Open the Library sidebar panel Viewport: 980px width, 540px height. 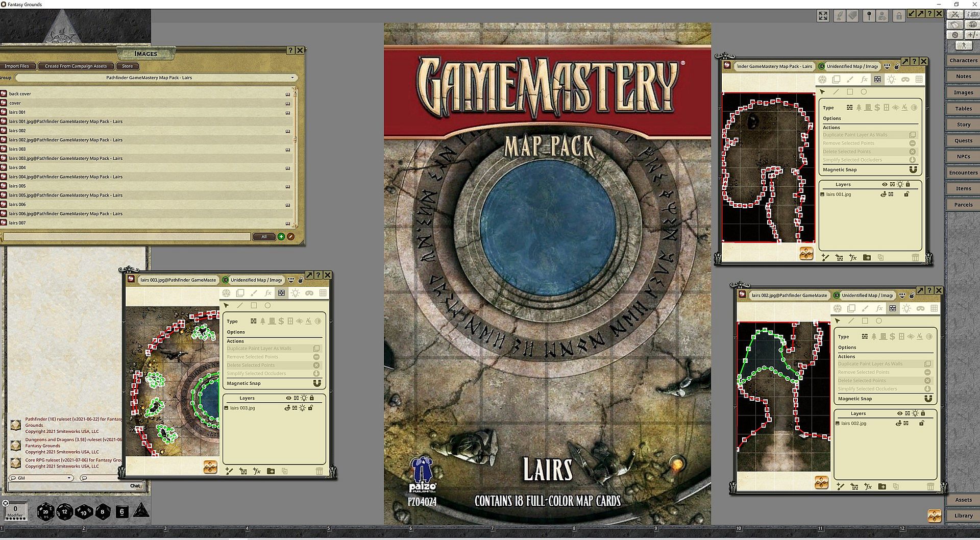click(x=963, y=516)
